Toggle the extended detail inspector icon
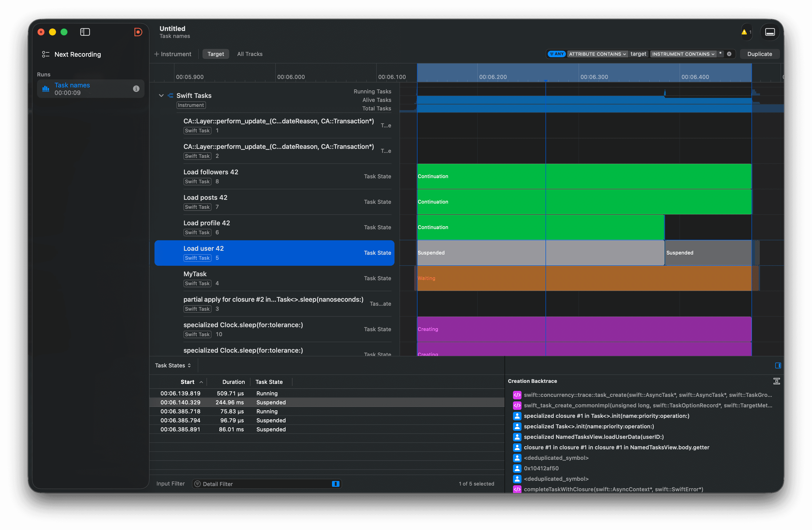The height and width of the screenshot is (530, 812). click(778, 365)
